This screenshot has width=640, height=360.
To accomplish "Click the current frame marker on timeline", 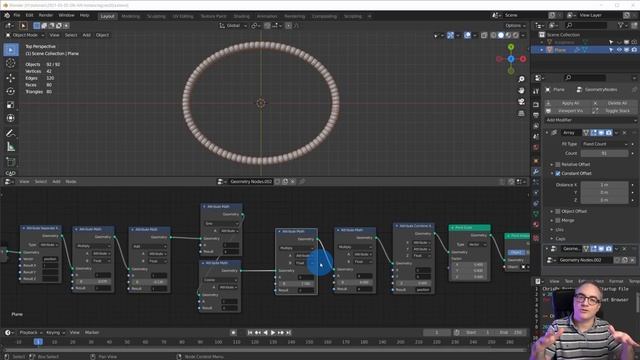I will tap(38, 342).
